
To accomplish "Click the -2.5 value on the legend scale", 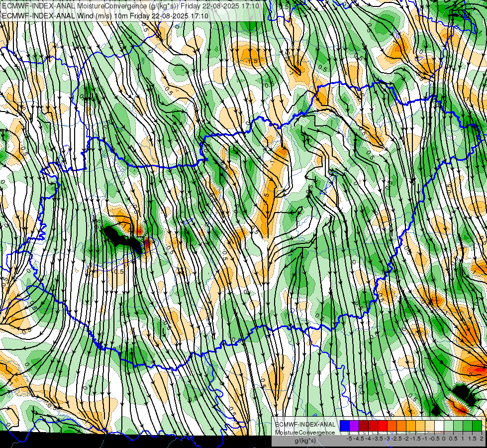I will 396,439.
